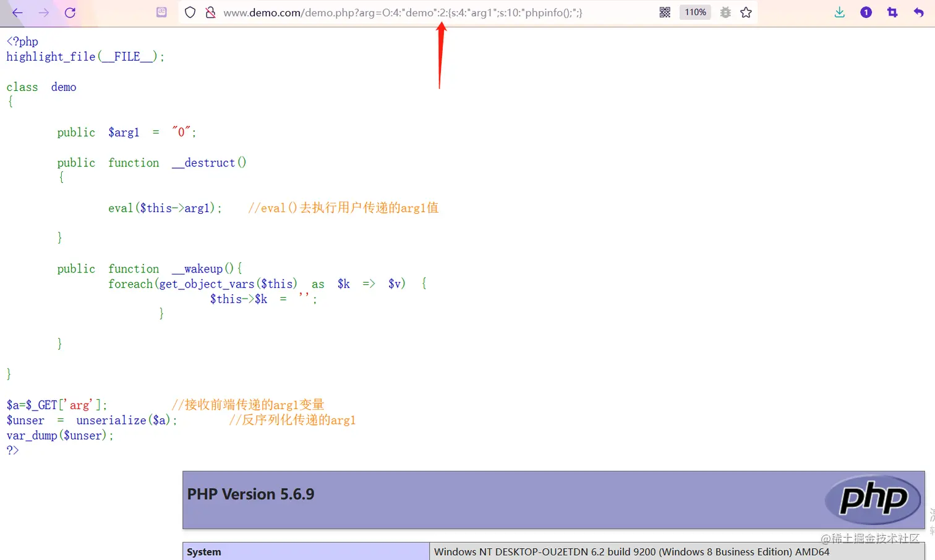935x560 pixels.
Task: Focus the address bar with demo.php URL
Action: [x=403, y=12]
